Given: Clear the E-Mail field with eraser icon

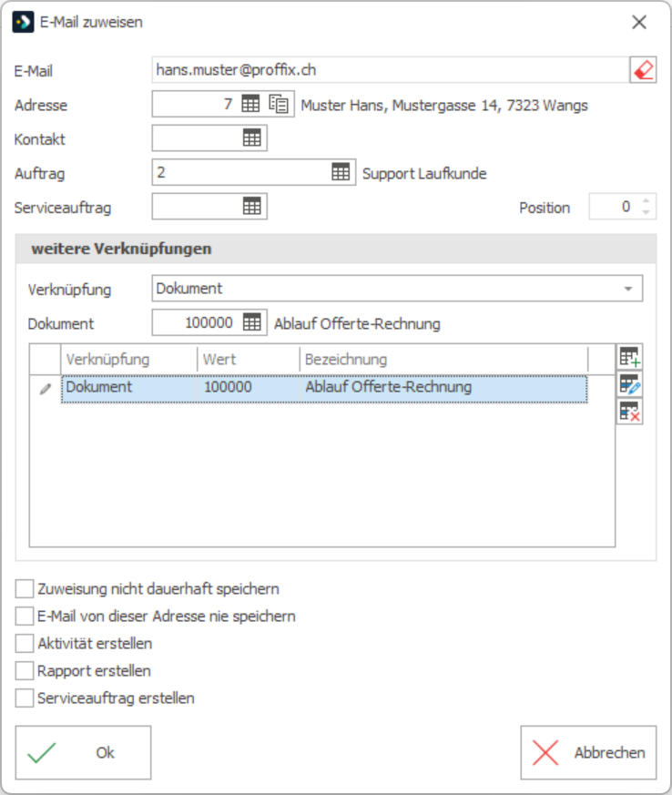Looking at the screenshot, I should 643,69.
